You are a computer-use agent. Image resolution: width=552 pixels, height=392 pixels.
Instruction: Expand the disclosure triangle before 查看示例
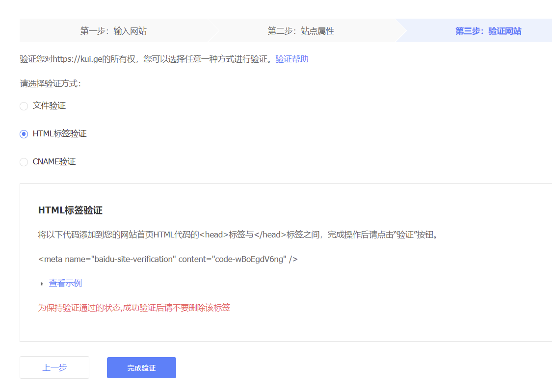click(x=41, y=283)
